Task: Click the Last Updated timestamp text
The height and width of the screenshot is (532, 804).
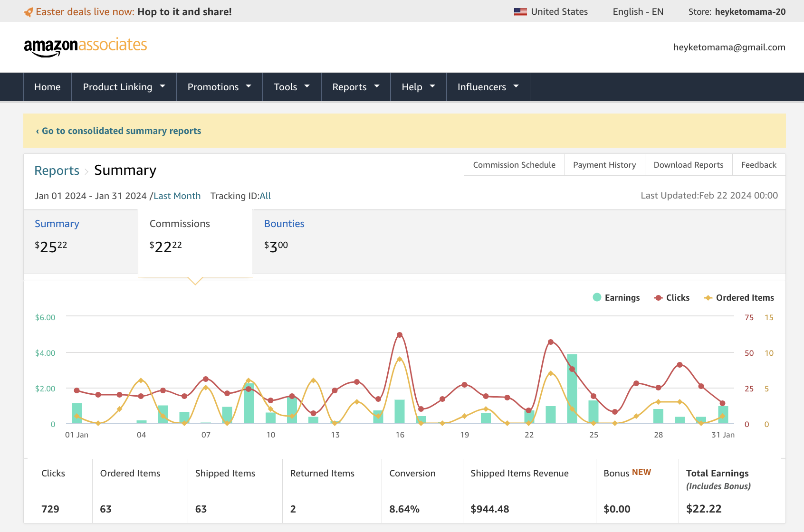Action: 709,195
